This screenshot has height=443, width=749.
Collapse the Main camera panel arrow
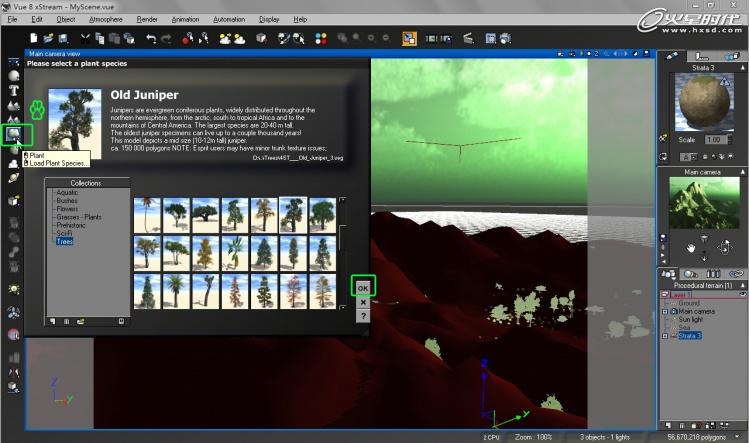pyautogui.click(x=743, y=172)
